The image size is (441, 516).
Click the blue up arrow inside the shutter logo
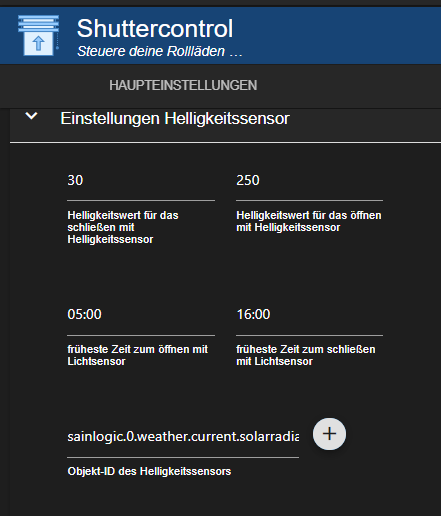click(x=38, y=43)
